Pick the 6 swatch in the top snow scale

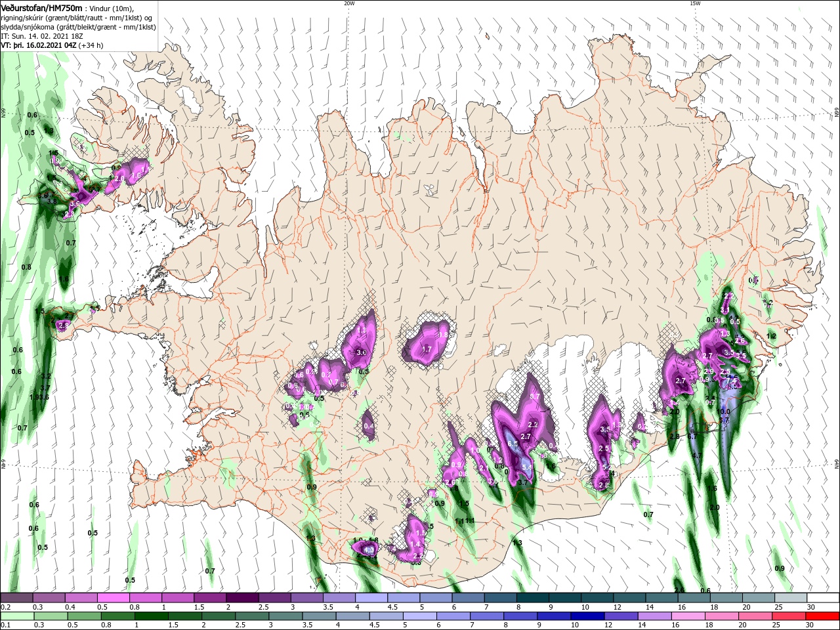click(468, 598)
